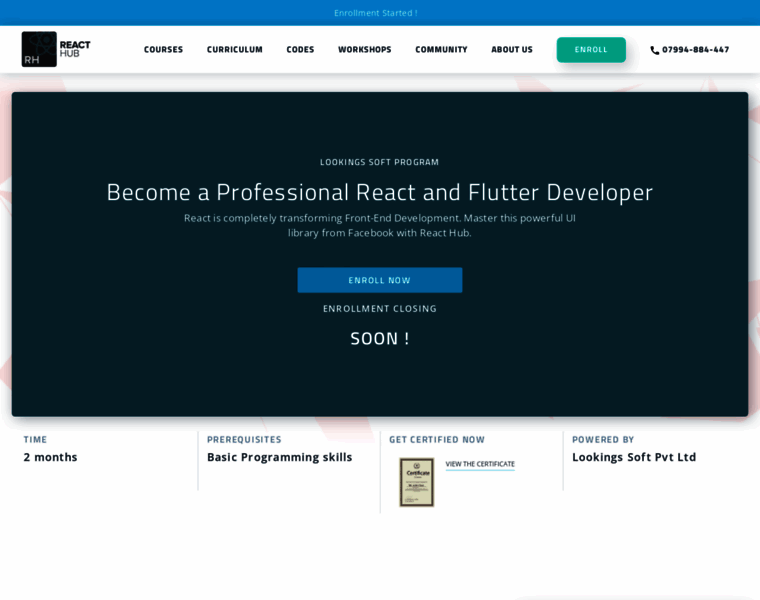Click the React description paragraph
Viewport: 760px width, 600px height.
coord(380,225)
